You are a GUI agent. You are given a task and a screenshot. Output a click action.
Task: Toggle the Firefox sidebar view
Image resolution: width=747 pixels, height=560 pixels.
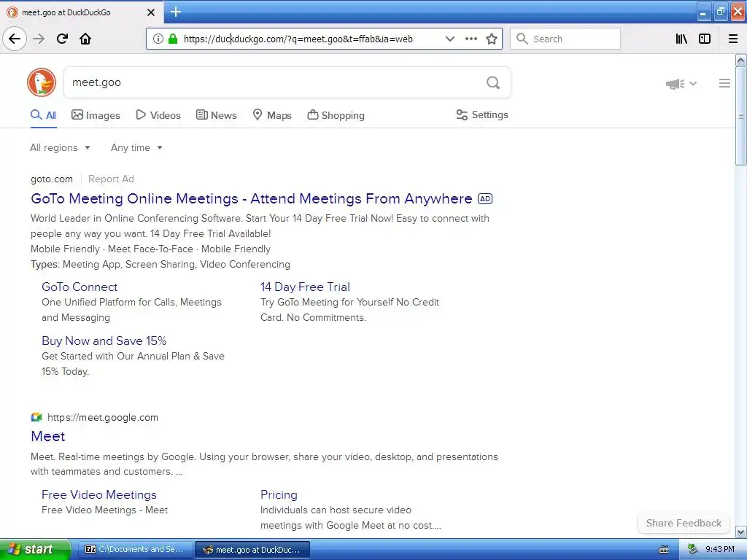[x=705, y=39]
